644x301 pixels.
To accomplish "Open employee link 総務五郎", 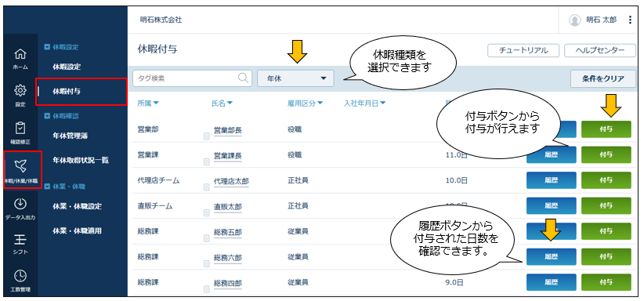I will 227,232.
